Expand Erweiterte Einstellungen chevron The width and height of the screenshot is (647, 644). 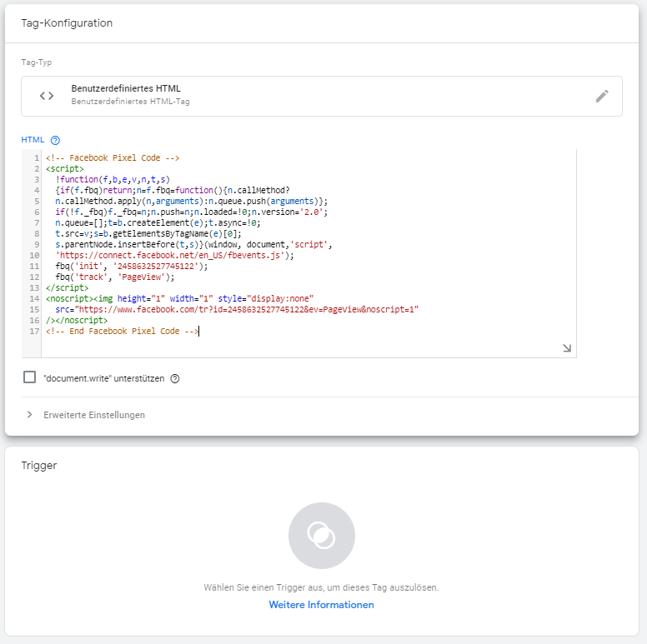(29, 415)
